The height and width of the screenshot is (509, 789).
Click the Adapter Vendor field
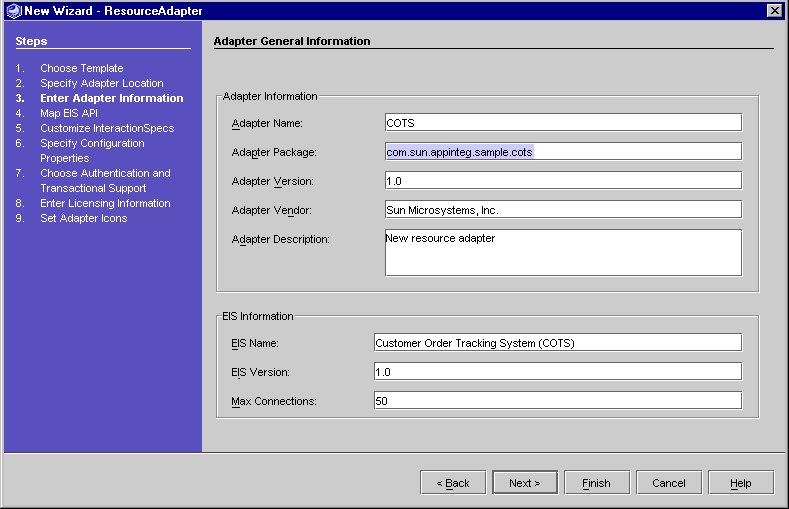[x=563, y=210]
